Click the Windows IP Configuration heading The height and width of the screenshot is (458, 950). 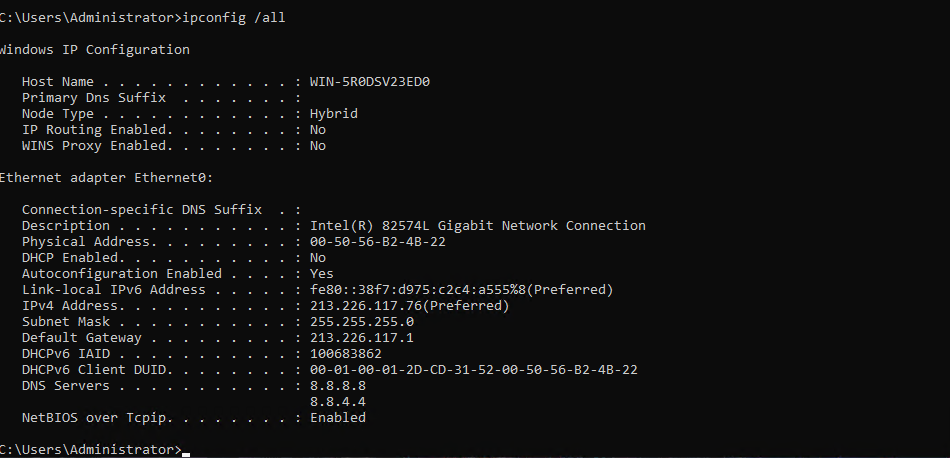click(94, 50)
